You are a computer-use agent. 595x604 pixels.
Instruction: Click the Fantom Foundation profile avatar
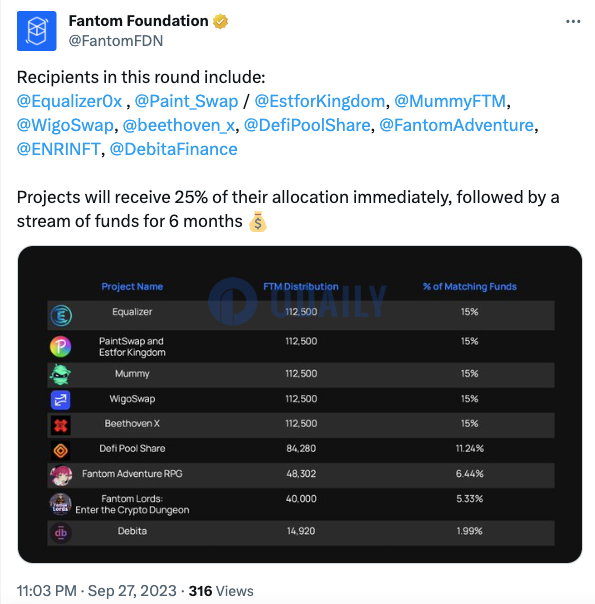point(37,31)
